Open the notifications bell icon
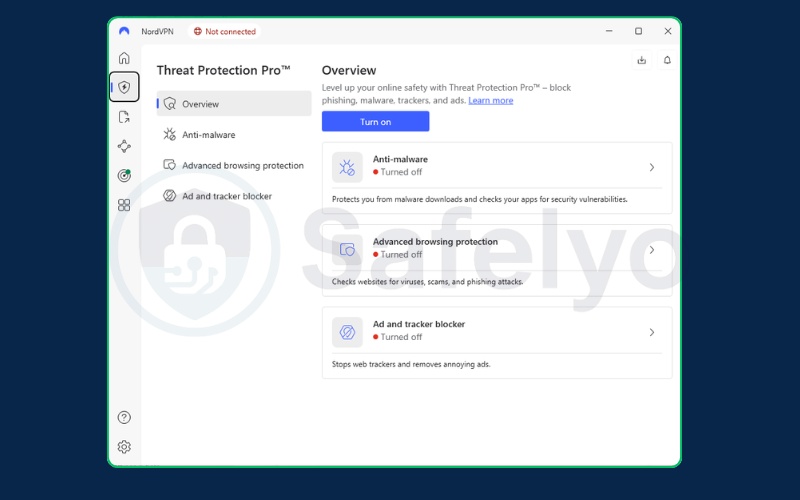 click(x=667, y=60)
